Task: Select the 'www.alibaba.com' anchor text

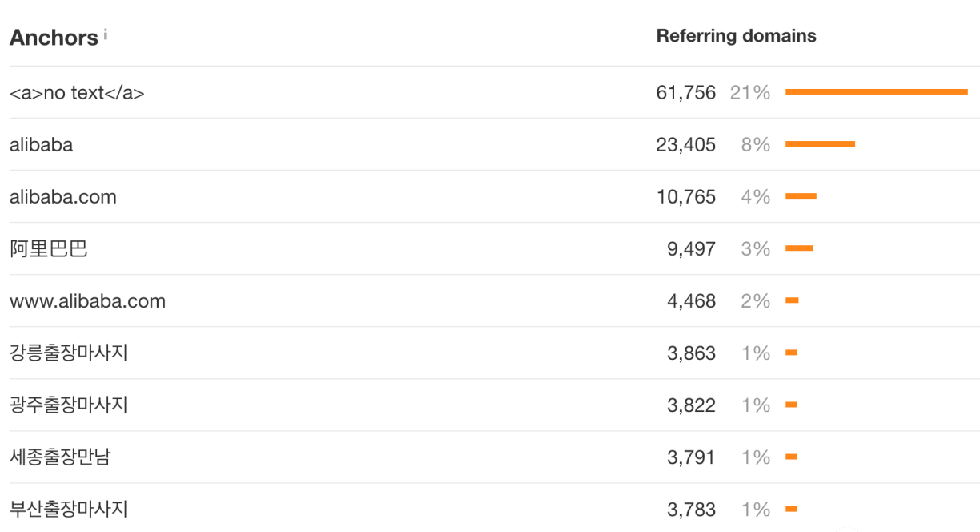Action: click(87, 301)
